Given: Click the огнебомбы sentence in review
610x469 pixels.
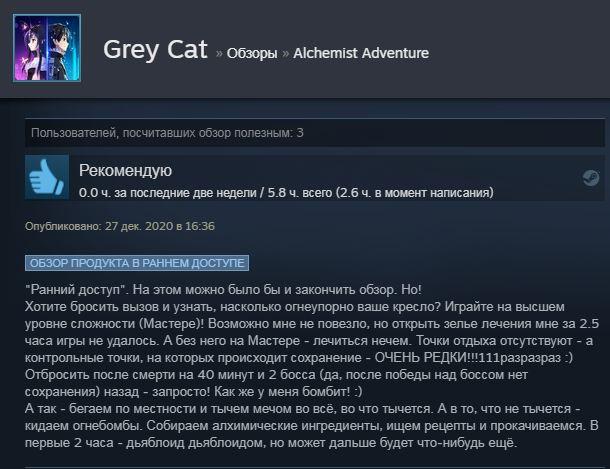Looking at the screenshot, I should [83, 426].
